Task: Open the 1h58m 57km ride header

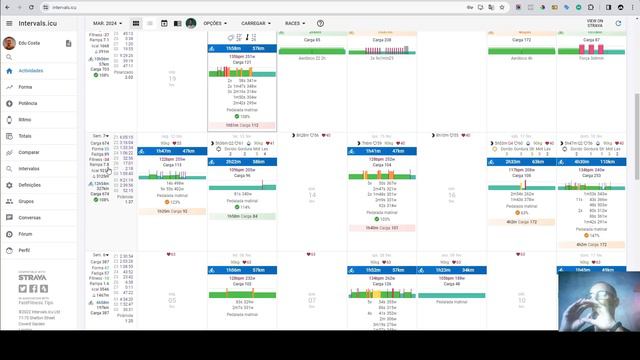Action: (242, 49)
